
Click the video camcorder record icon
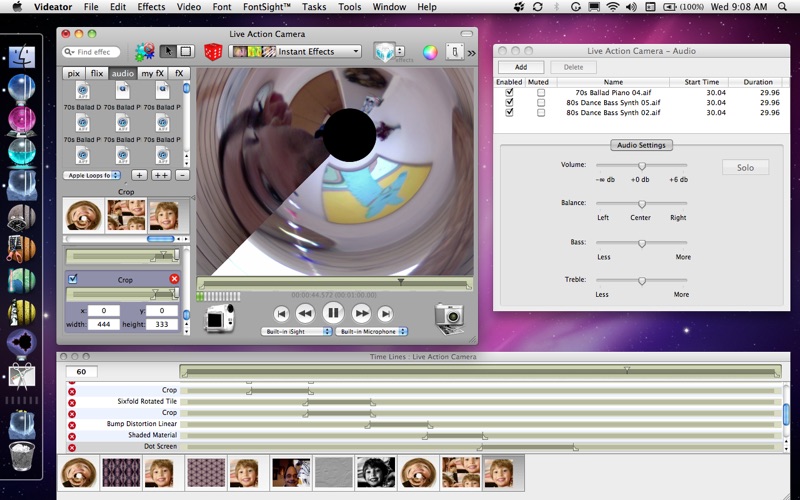(x=220, y=317)
